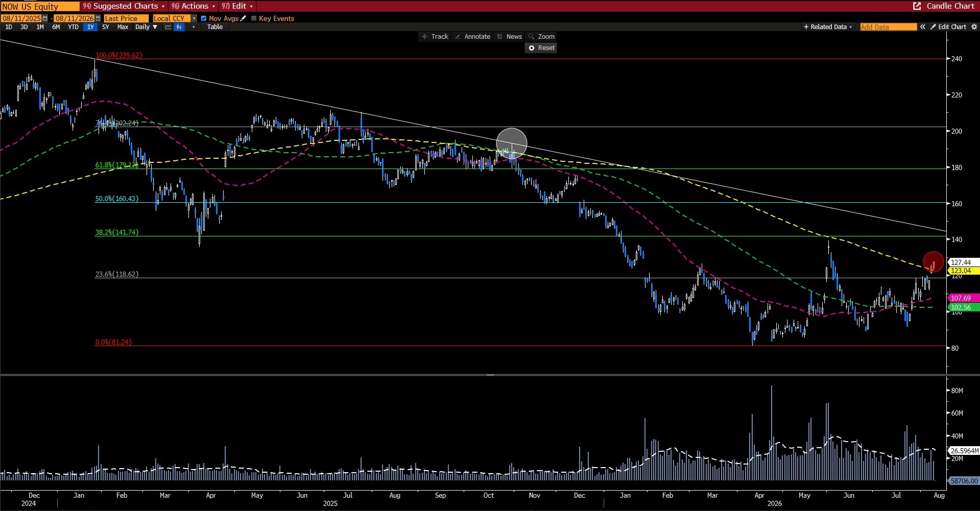Click the 50.0%(160.43) Fibonacci level label
This screenshot has height=511, width=980.
point(116,199)
